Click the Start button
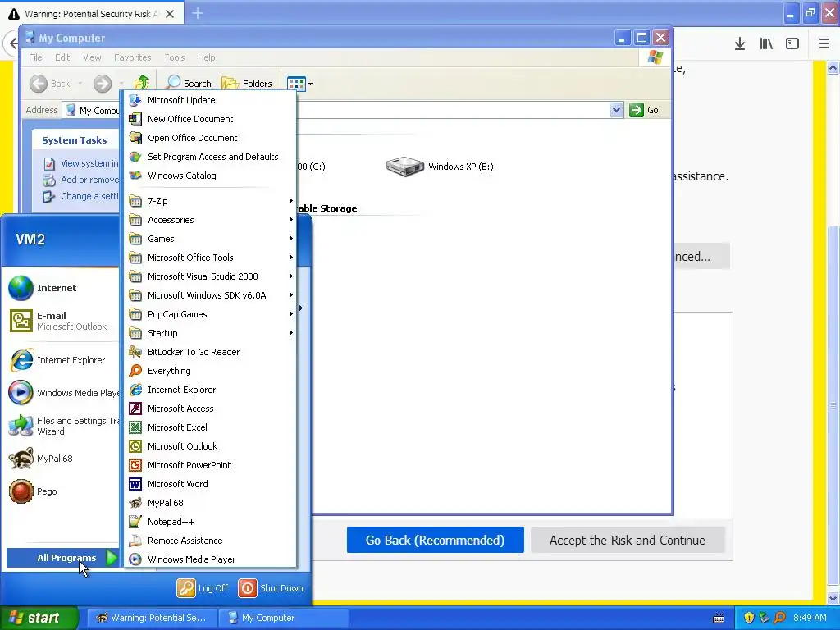The width and height of the screenshot is (840, 630). click(39, 618)
